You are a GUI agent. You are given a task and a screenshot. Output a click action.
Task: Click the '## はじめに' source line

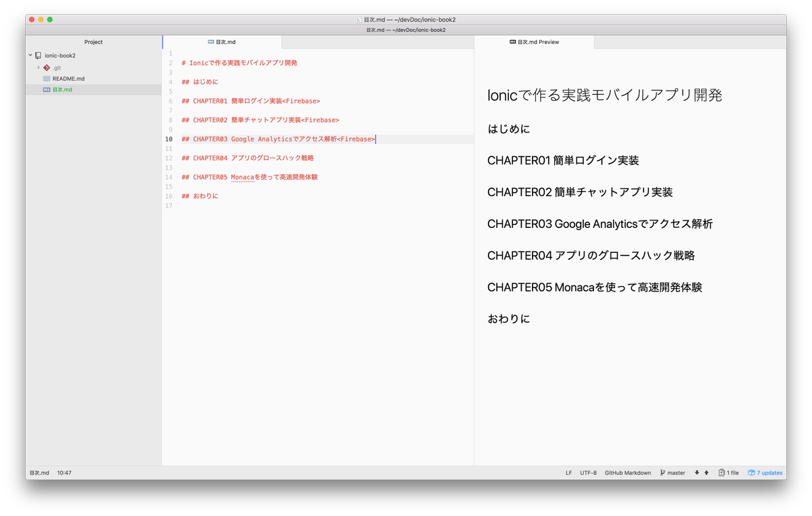[200, 82]
